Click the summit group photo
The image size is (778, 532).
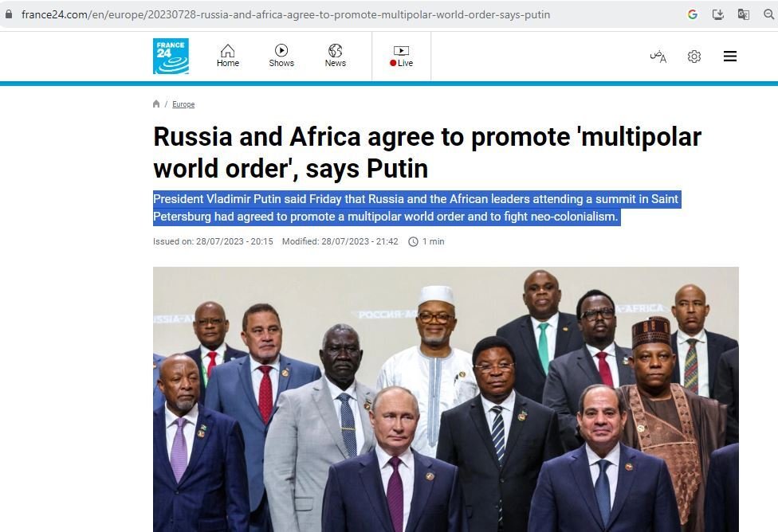coord(446,399)
